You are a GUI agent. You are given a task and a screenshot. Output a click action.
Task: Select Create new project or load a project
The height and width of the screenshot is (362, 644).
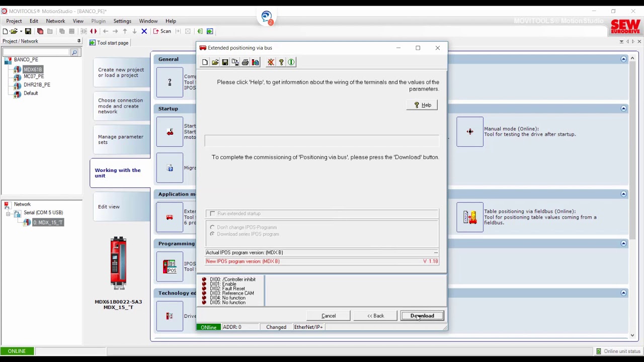121,72
